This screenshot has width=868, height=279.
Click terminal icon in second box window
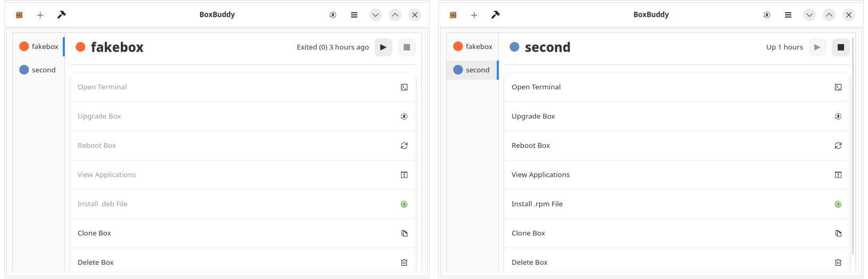[x=838, y=87]
